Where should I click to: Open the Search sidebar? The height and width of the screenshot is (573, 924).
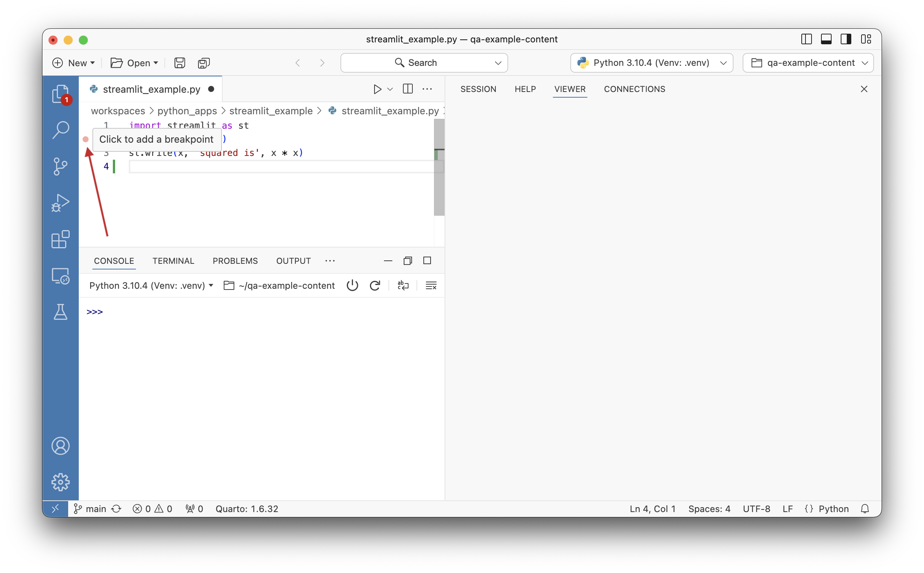(61, 130)
